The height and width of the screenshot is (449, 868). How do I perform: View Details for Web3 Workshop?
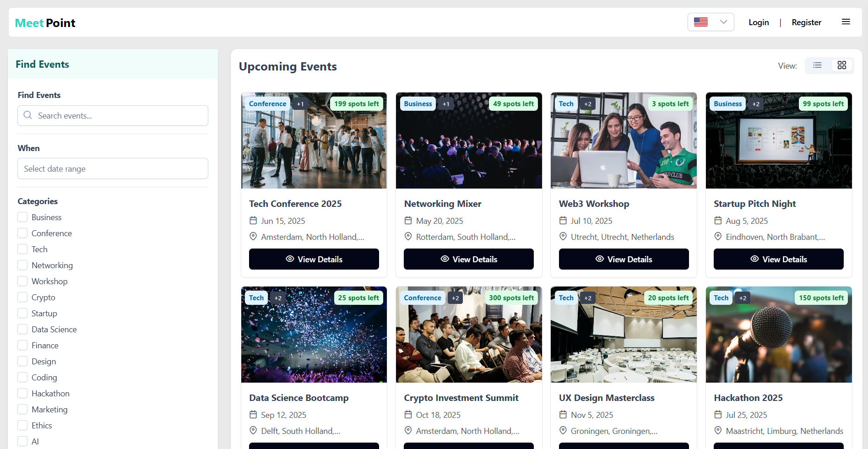point(624,259)
